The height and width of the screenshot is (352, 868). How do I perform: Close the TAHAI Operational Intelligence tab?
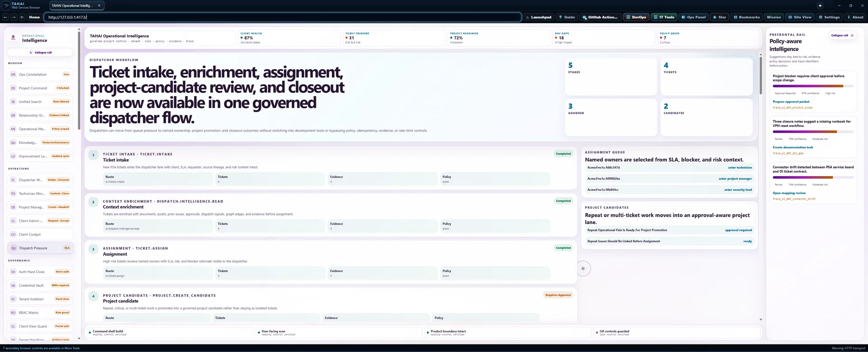click(x=99, y=5)
